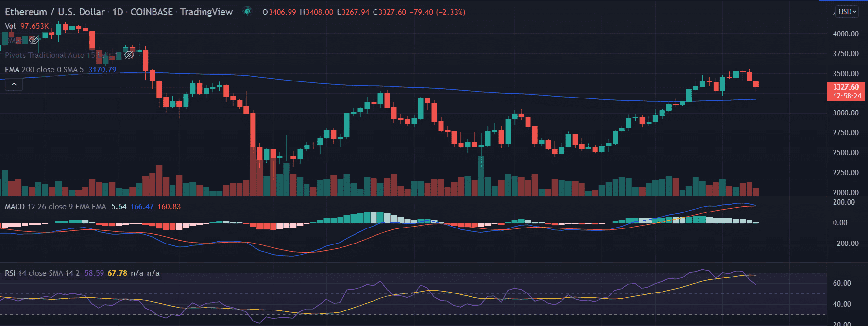Click the red MACD signal value 160.83
Viewport: 868px width, 326px height.
pos(169,207)
